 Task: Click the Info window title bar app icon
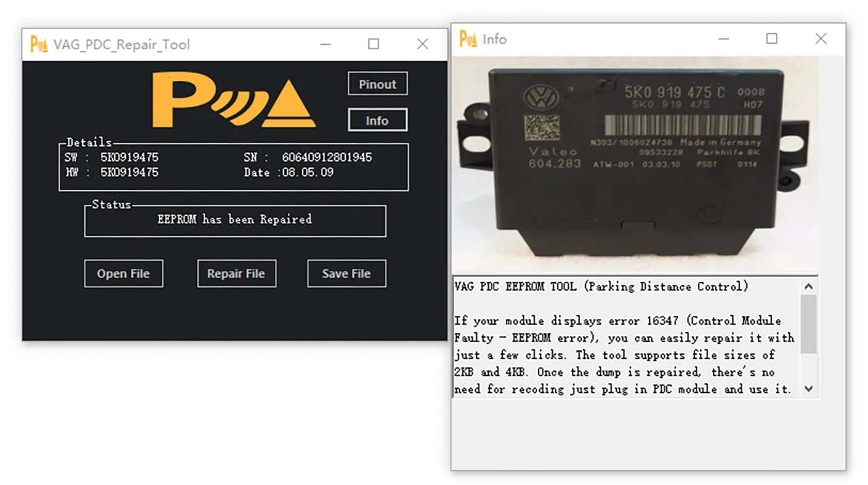tap(468, 39)
